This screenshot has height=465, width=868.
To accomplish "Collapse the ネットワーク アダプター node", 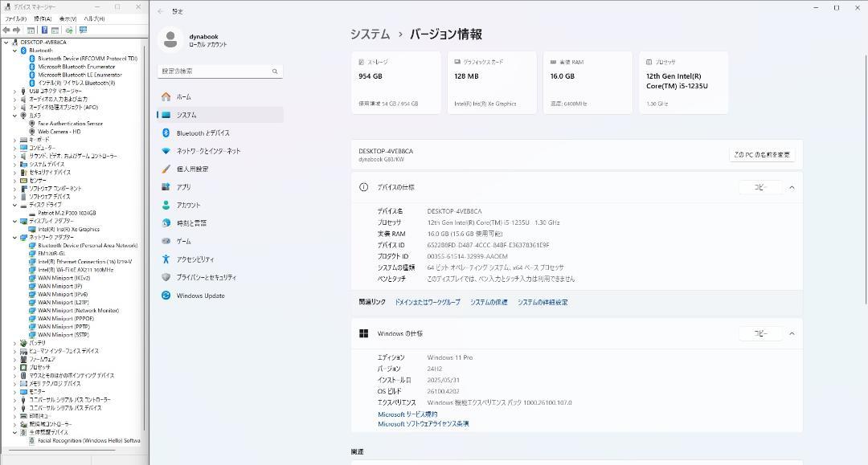I will tap(15, 237).
